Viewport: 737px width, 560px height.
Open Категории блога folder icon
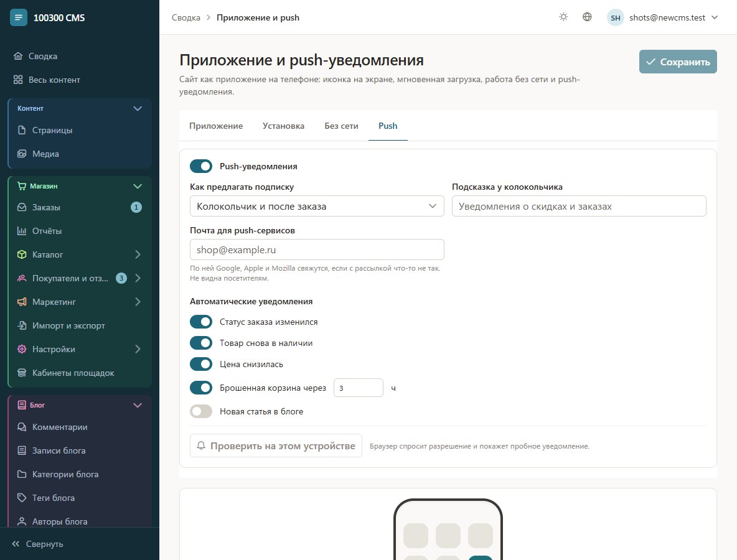22,474
